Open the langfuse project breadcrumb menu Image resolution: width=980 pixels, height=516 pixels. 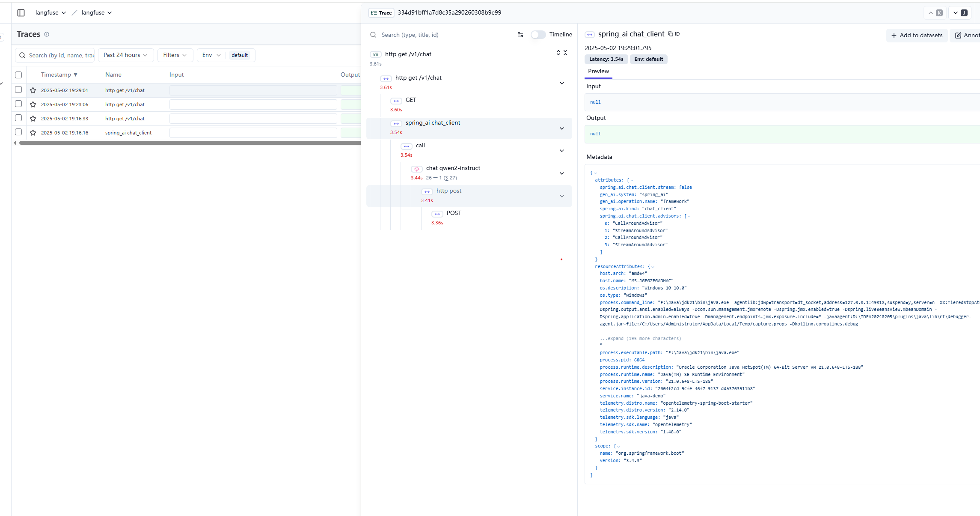[x=97, y=13]
